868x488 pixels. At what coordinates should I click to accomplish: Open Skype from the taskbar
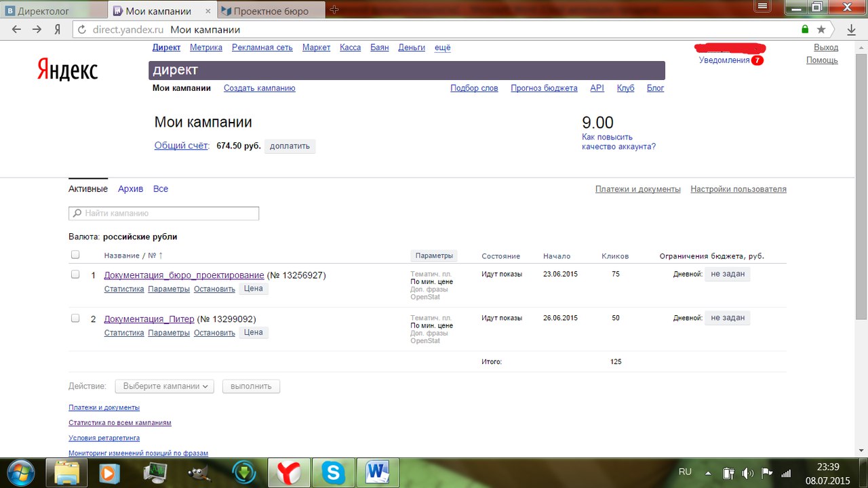pos(333,472)
